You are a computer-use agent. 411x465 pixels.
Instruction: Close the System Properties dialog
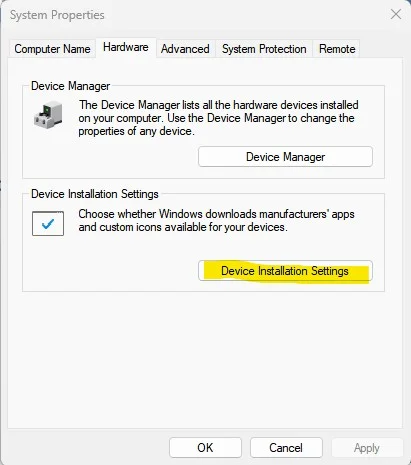click(396, 14)
